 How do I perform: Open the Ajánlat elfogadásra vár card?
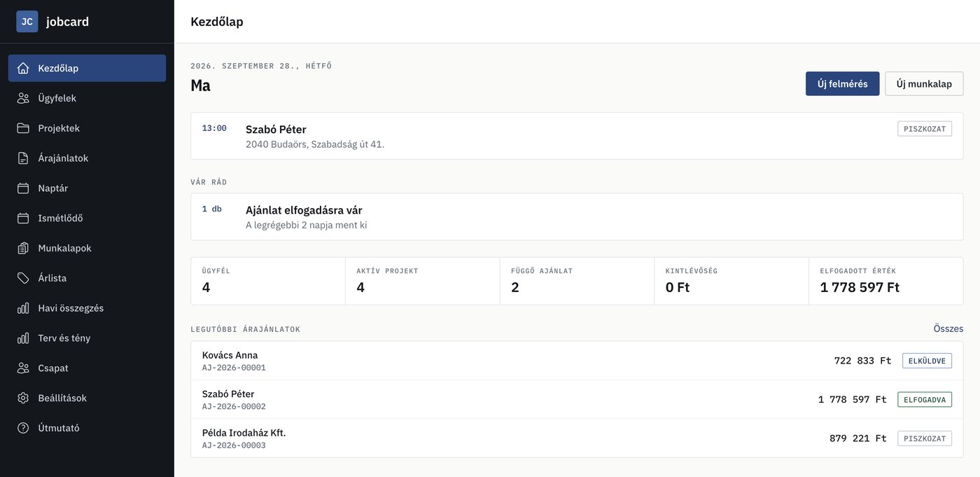point(577,217)
